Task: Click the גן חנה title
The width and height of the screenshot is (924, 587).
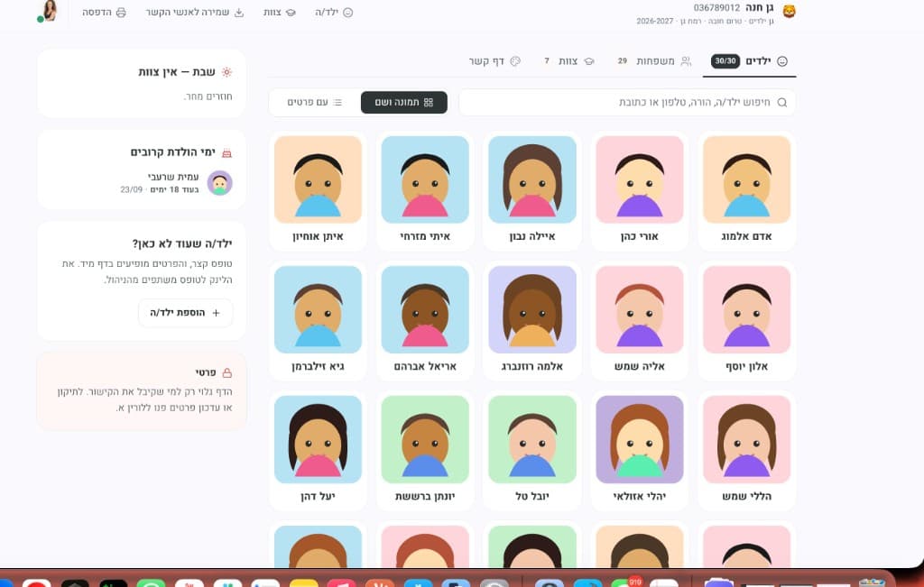Action: coord(760,7)
